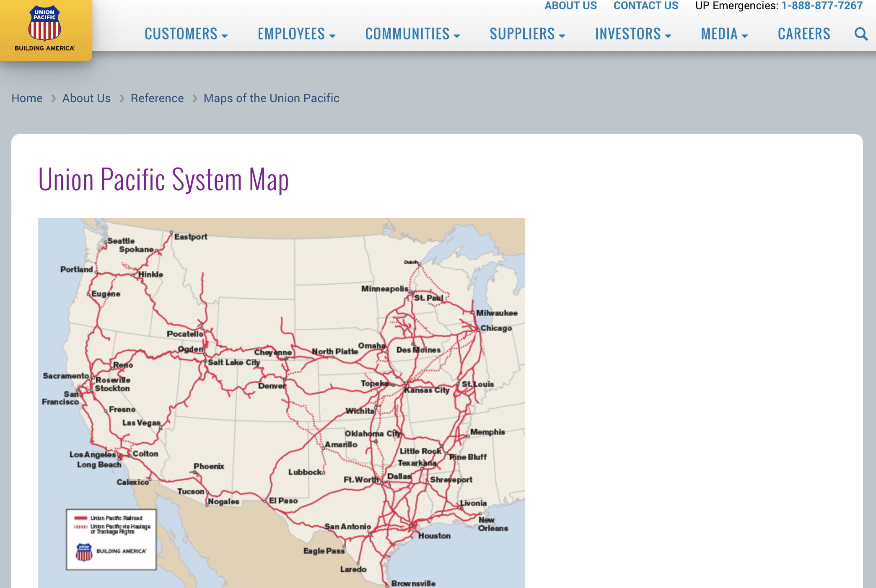Click the map legend box
The width and height of the screenshot is (876, 588).
click(x=111, y=539)
